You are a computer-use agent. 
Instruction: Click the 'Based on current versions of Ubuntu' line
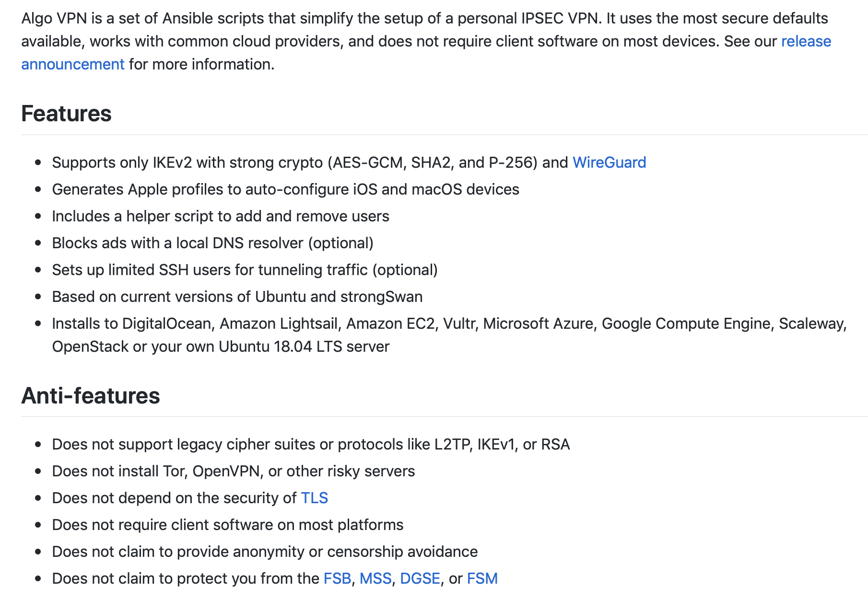[x=237, y=297]
